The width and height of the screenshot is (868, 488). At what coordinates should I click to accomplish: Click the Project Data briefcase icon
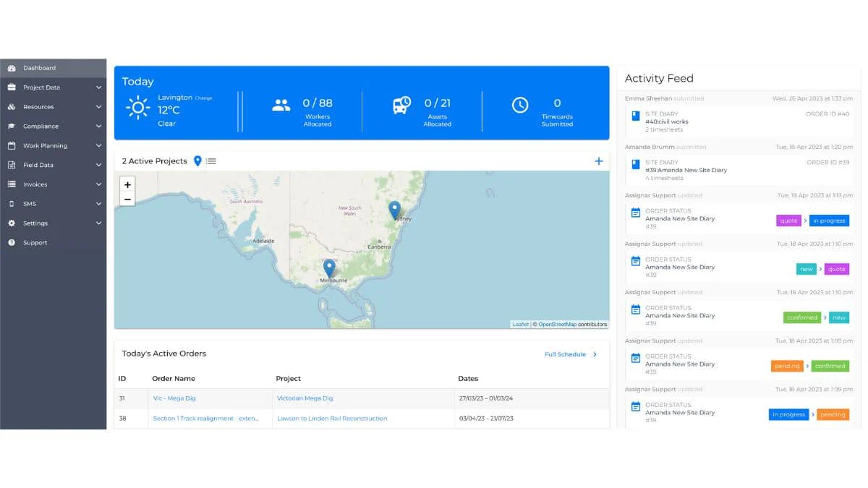pyautogui.click(x=12, y=87)
